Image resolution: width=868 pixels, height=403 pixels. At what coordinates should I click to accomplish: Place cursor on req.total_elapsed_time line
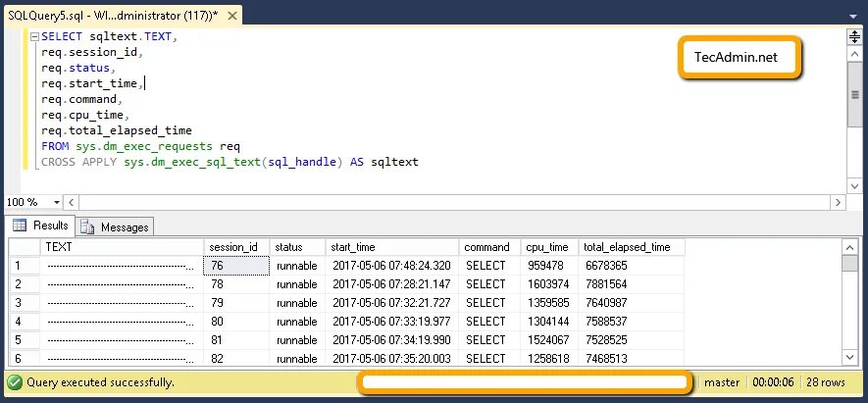117,131
